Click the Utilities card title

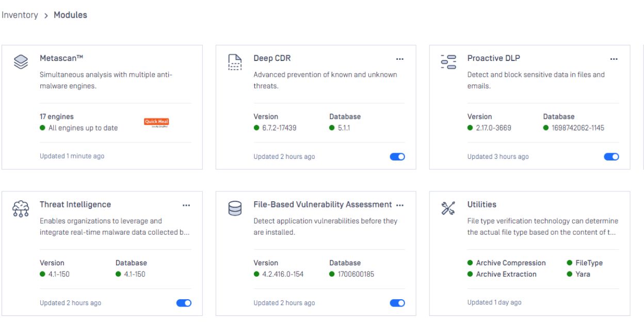tap(481, 205)
